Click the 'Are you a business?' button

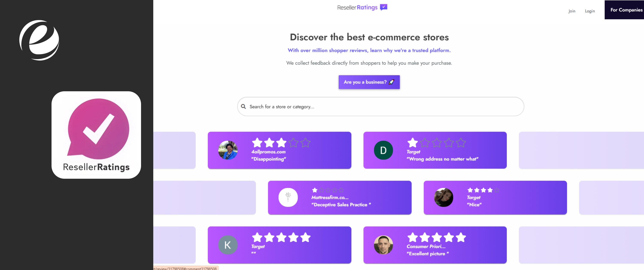point(369,82)
